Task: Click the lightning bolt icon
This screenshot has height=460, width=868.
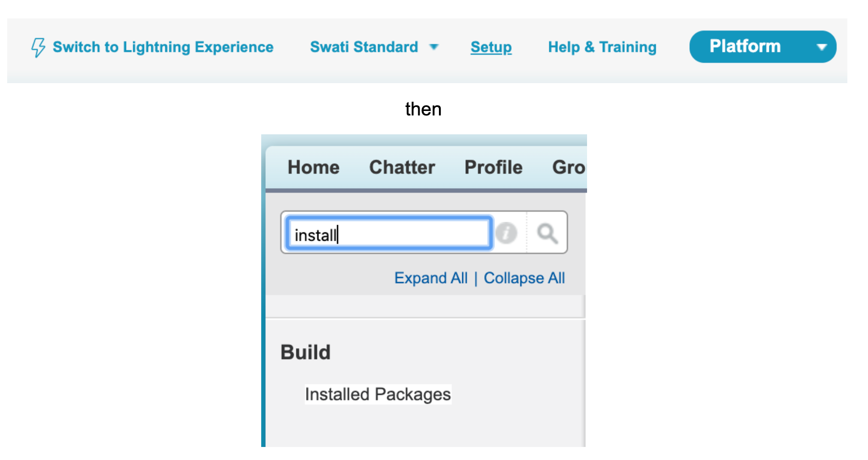Action: coord(38,47)
